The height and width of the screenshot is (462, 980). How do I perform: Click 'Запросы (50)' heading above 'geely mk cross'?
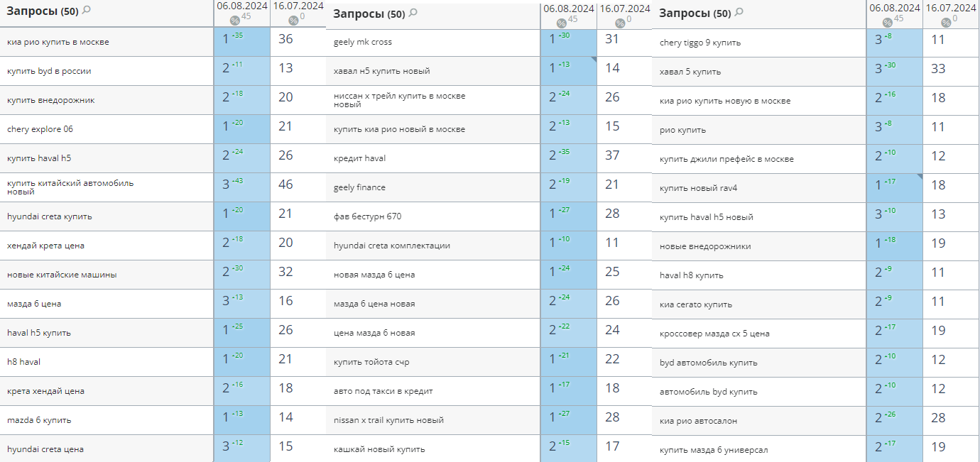[x=369, y=13]
